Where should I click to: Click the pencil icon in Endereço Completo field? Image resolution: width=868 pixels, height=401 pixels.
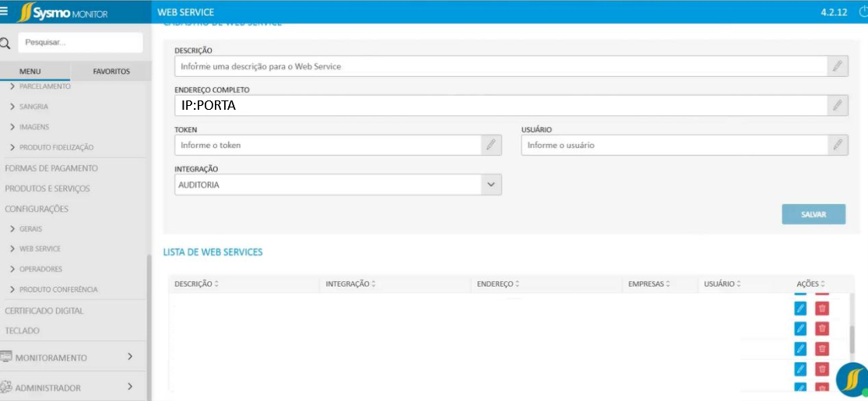(838, 105)
